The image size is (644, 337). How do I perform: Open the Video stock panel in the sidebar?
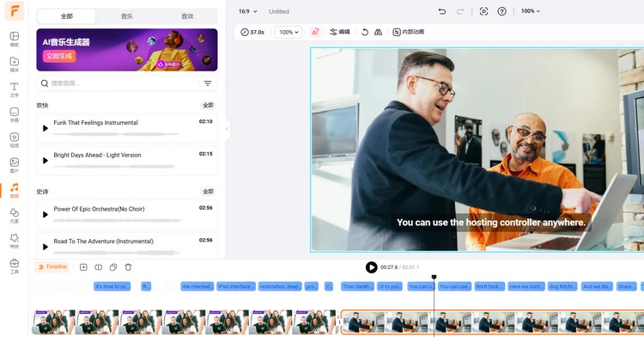coord(15,140)
